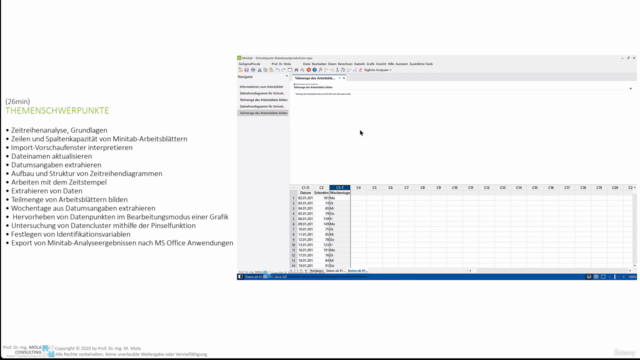The height and width of the screenshot is (360, 640).
Task: Click the worksheet horizontal scrollbar right arrow
Action: [x=630, y=271]
